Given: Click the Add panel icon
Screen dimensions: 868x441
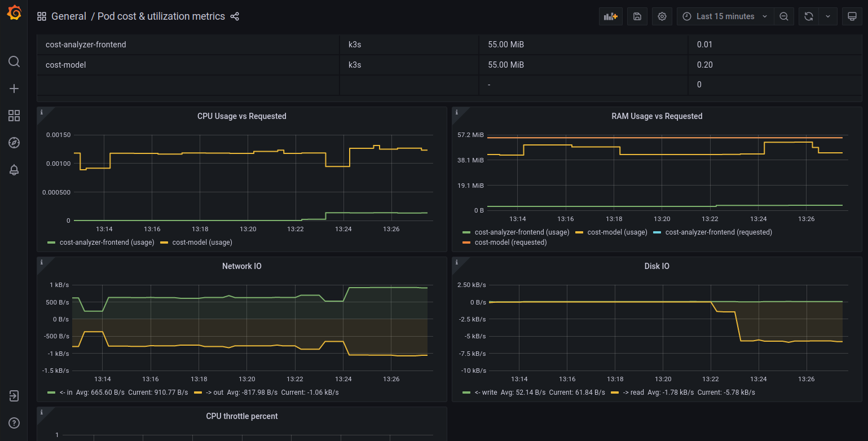Looking at the screenshot, I should pyautogui.click(x=611, y=16).
